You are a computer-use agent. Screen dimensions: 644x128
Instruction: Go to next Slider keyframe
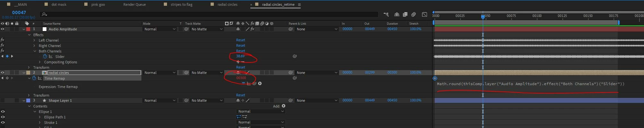click(x=12, y=56)
